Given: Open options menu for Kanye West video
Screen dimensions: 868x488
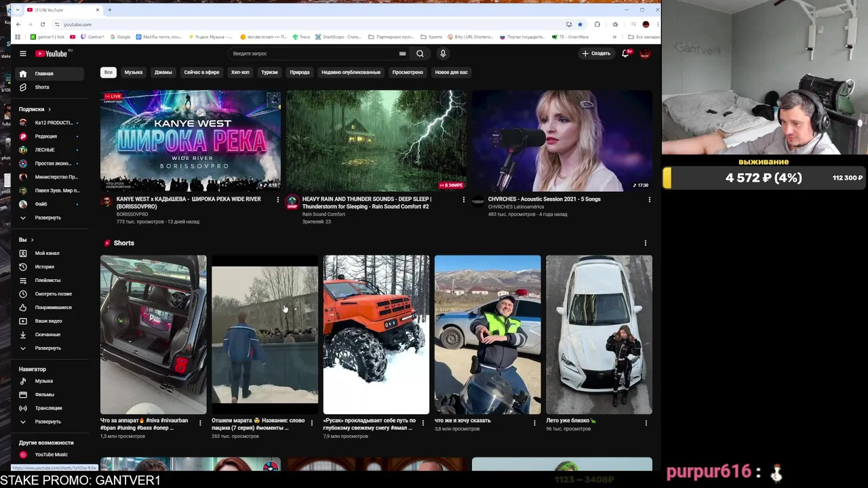Looking at the screenshot, I should click(277, 200).
